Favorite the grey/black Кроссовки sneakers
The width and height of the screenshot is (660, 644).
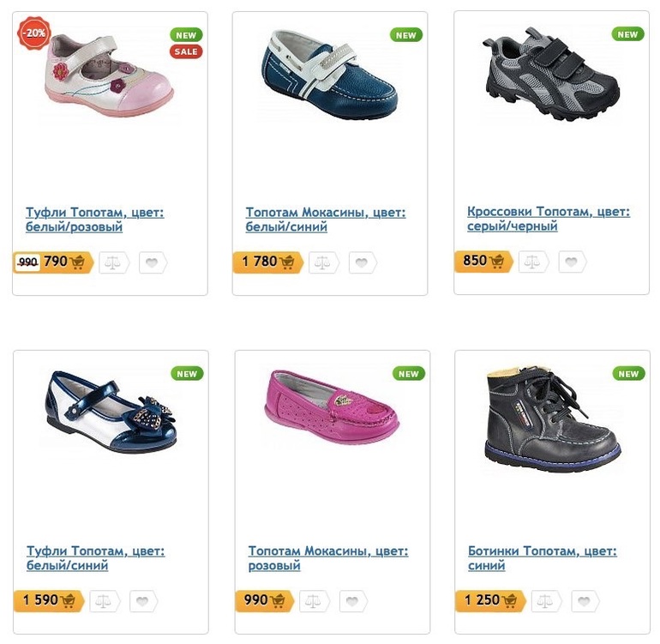[x=572, y=262]
